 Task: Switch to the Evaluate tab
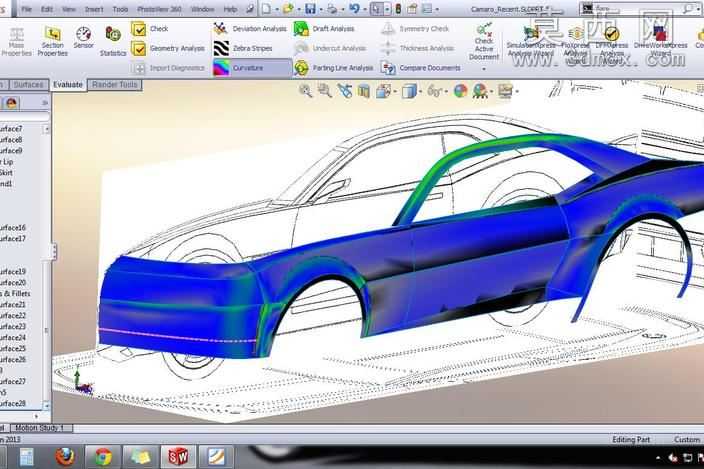[x=68, y=85]
